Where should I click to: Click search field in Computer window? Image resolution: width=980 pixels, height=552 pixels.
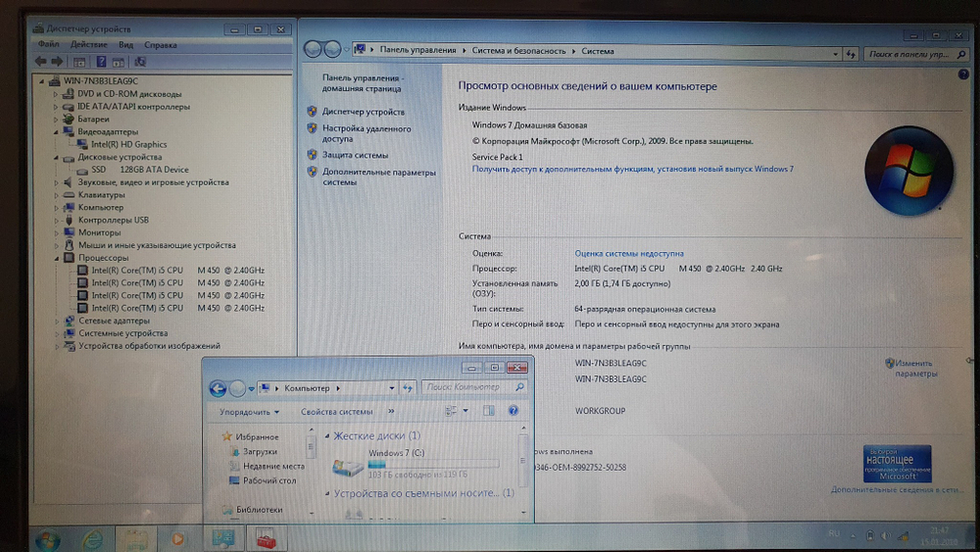click(473, 387)
